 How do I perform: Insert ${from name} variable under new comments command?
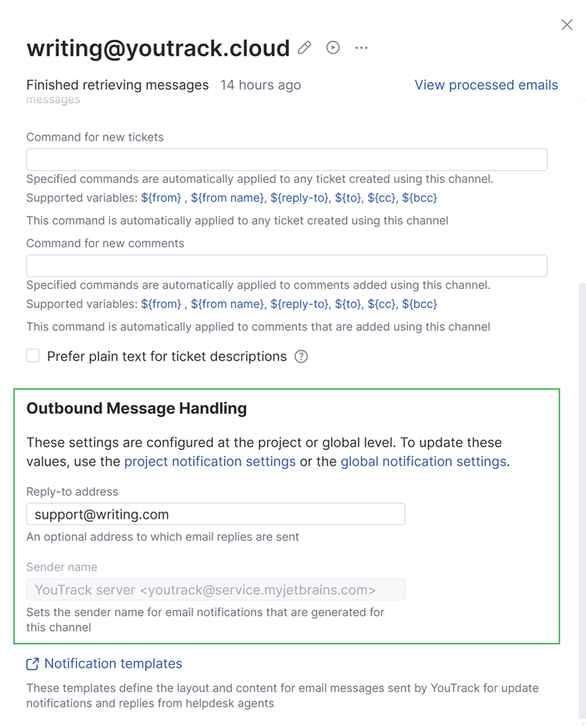point(227,305)
